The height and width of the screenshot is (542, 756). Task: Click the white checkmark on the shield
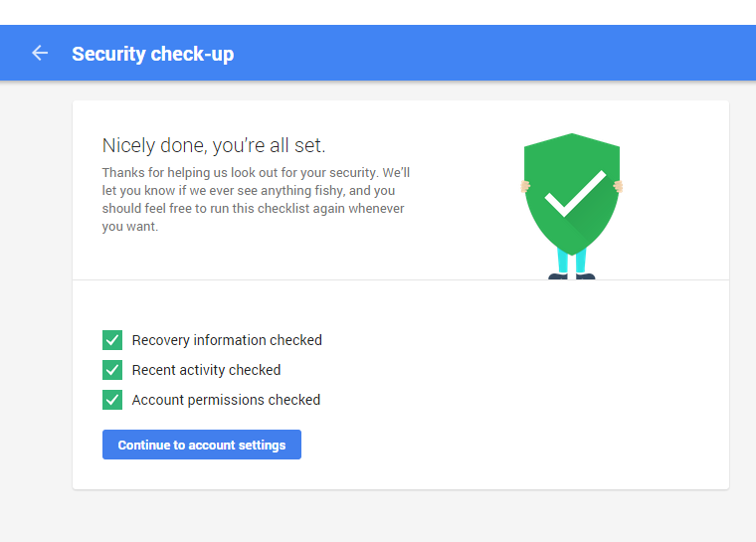pyautogui.click(x=575, y=193)
